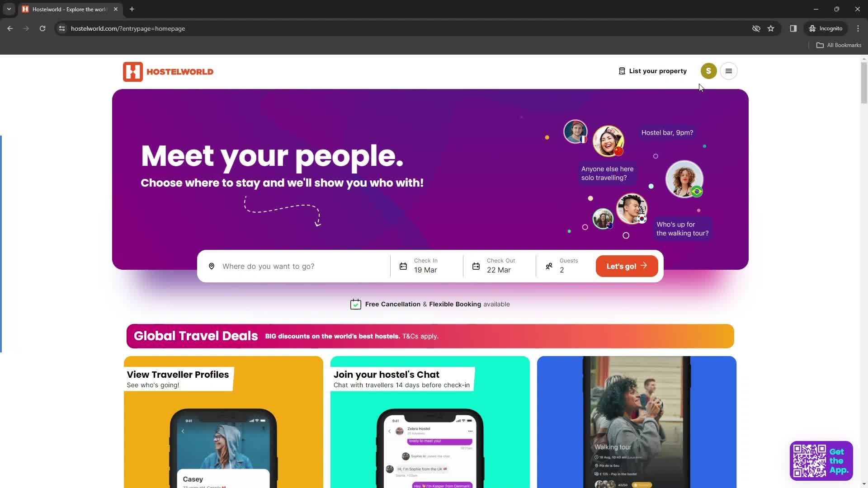Expand the Check In date dropdown
Viewport: 868px width, 488px height.
pos(426,266)
